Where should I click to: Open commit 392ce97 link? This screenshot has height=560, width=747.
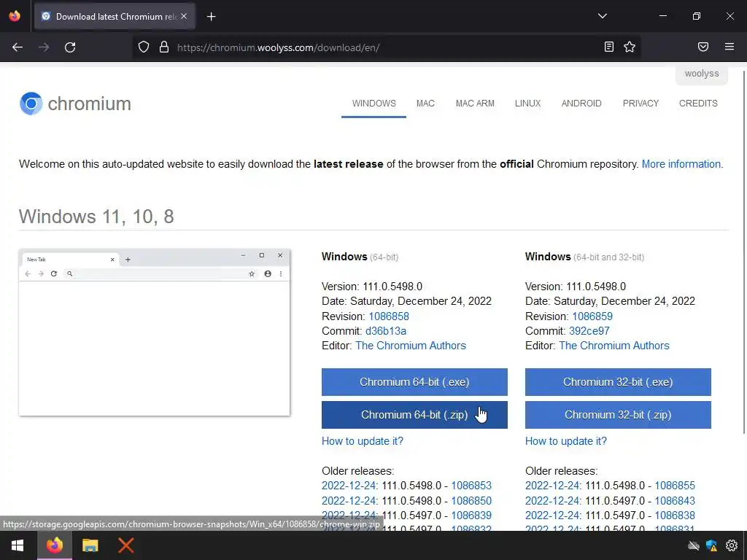589,331
